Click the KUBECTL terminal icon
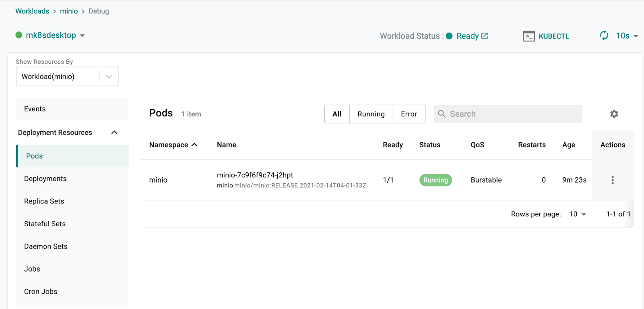The width and height of the screenshot is (644, 309). [x=528, y=36]
